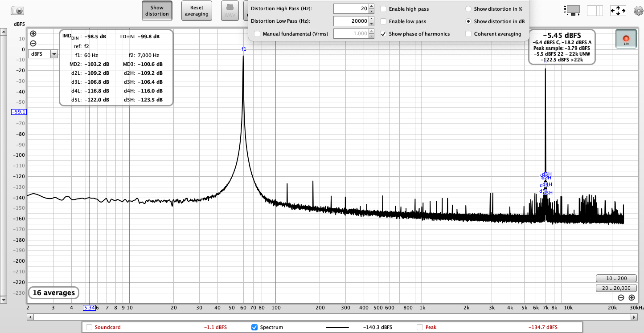This screenshot has height=333, width=644.
Task: Toggle the red record button
Action: tap(626, 39)
